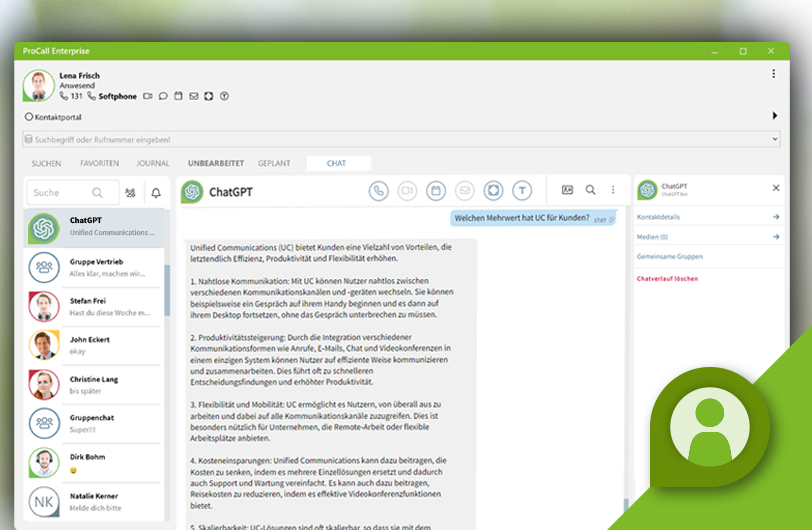This screenshot has height=530, width=812.
Task: Start a video call in chat header
Action: click(407, 191)
